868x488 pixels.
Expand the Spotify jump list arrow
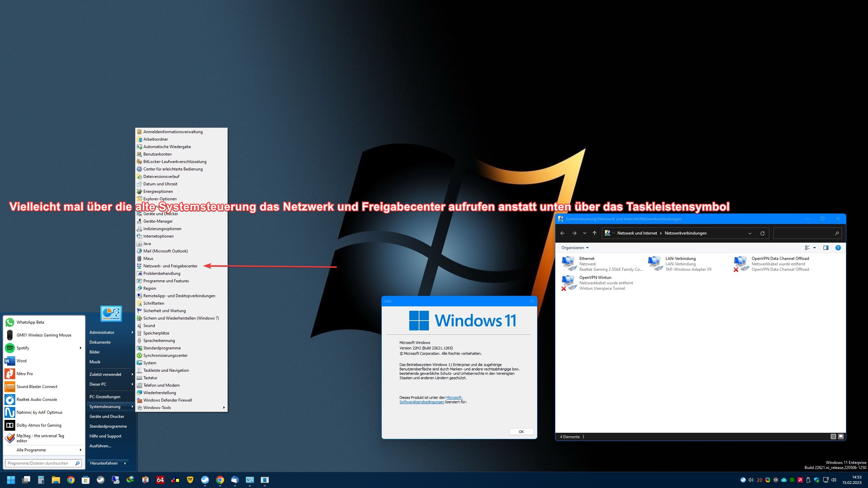80,348
